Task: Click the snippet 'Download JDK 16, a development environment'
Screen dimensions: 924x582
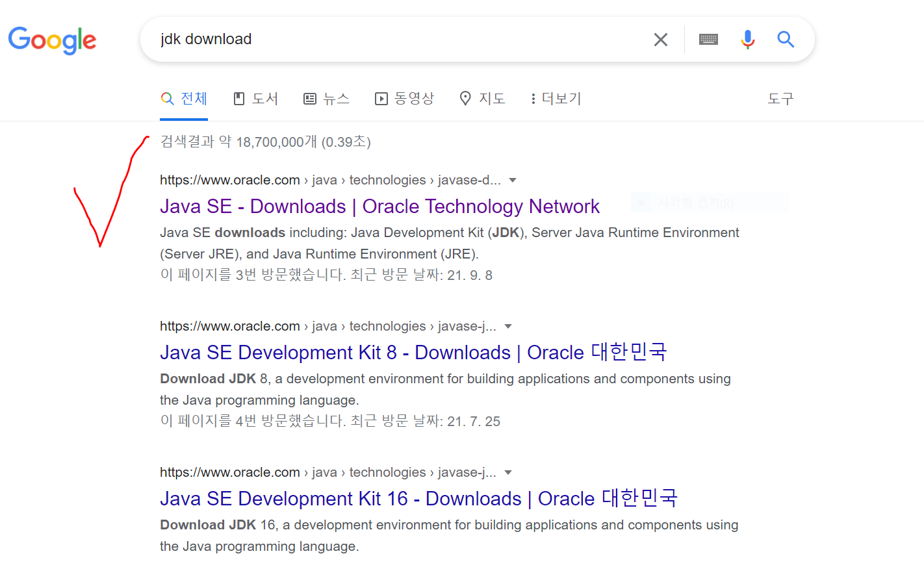Action: [449, 535]
